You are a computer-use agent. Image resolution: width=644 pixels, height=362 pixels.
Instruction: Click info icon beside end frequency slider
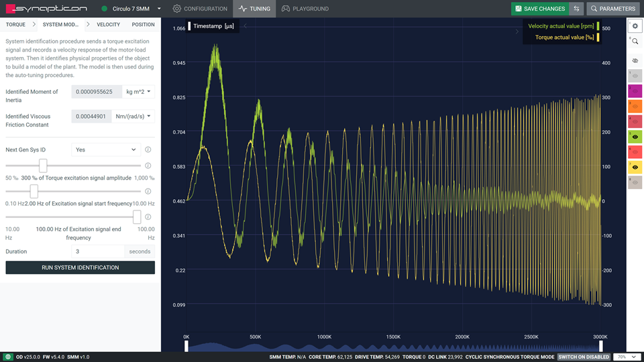[148, 217]
